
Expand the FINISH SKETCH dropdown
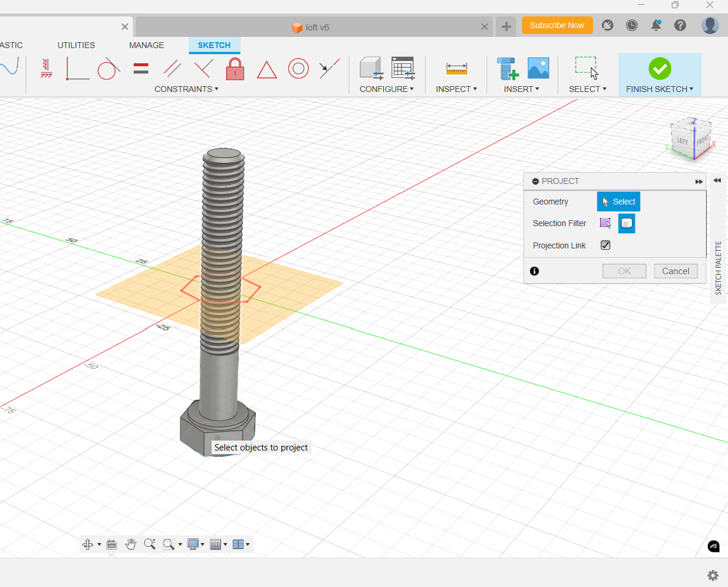point(660,89)
